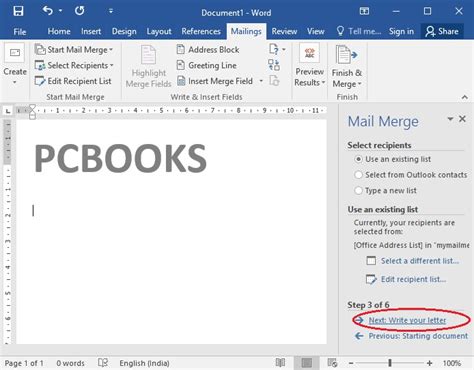
Task: Insert a Greeting Line
Action: click(x=206, y=65)
